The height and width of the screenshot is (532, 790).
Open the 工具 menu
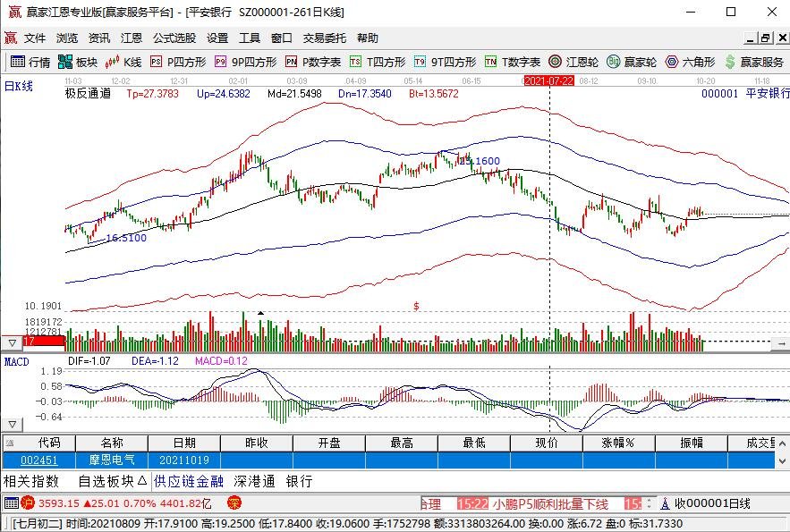(250, 38)
